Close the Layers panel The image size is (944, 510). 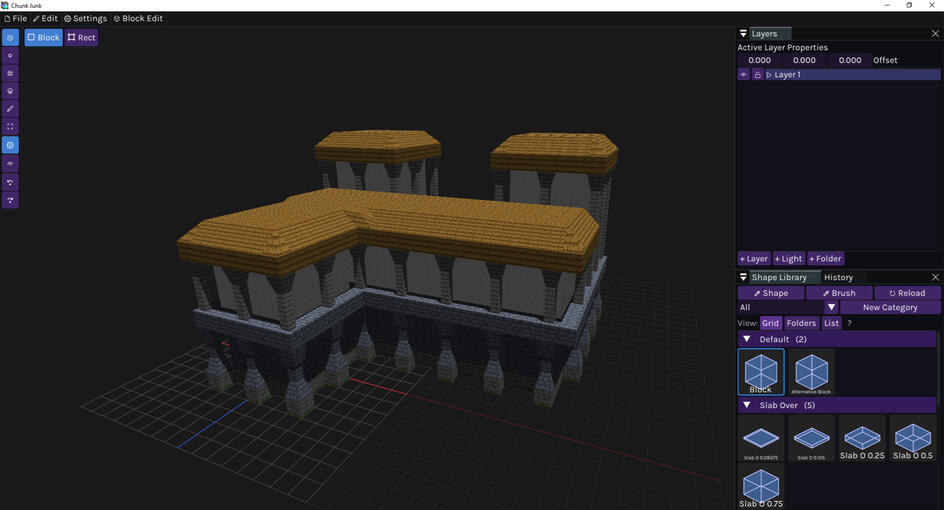pyautogui.click(x=935, y=34)
